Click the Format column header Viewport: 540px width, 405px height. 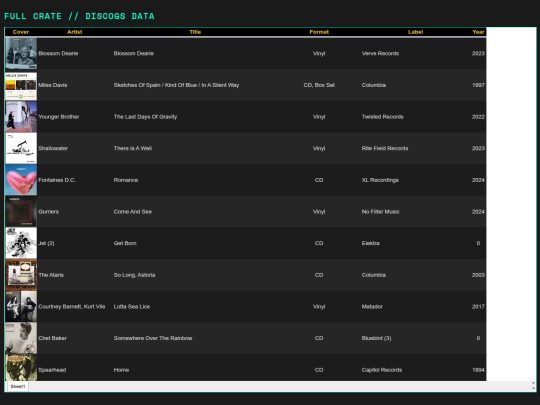(319, 32)
